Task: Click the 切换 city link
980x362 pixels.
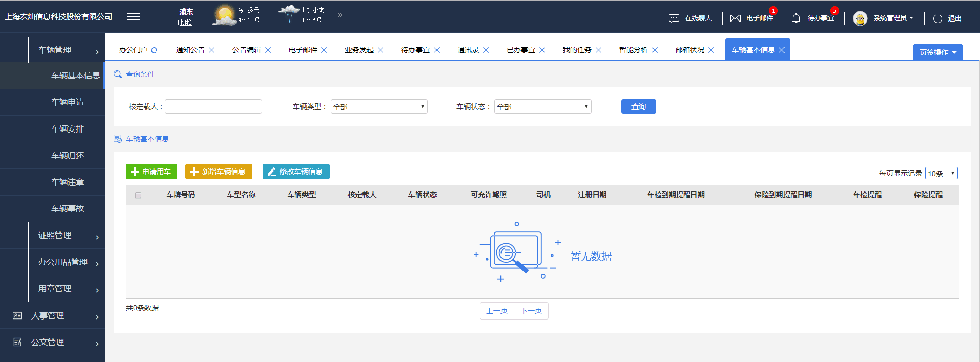Action: click(x=186, y=23)
